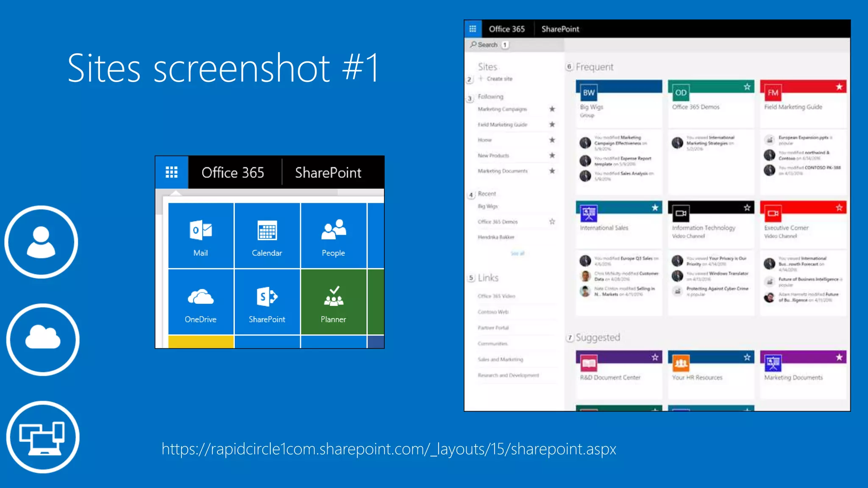This screenshot has height=488, width=868.
Task: Open International Marketing Strategies activity item
Action: pyautogui.click(x=711, y=143)
